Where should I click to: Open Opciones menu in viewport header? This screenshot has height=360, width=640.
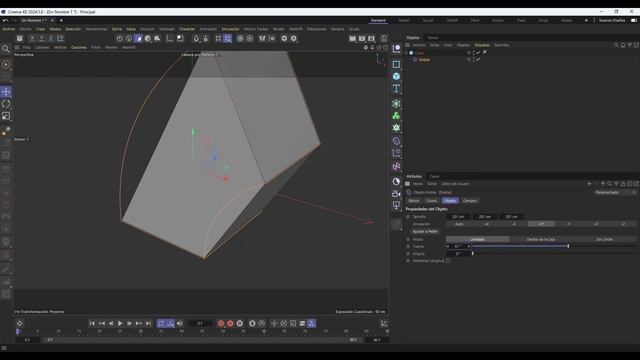point(78,47)
